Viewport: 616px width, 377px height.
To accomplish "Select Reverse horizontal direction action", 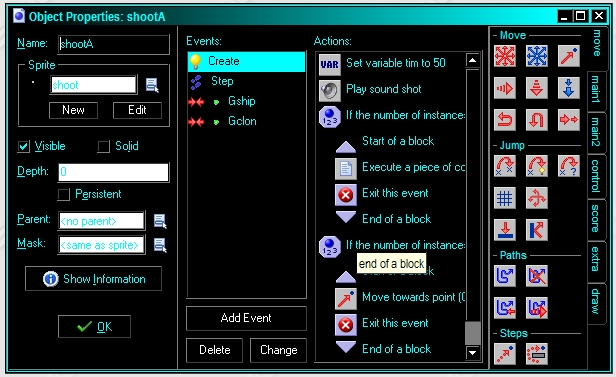I will 505,120.
